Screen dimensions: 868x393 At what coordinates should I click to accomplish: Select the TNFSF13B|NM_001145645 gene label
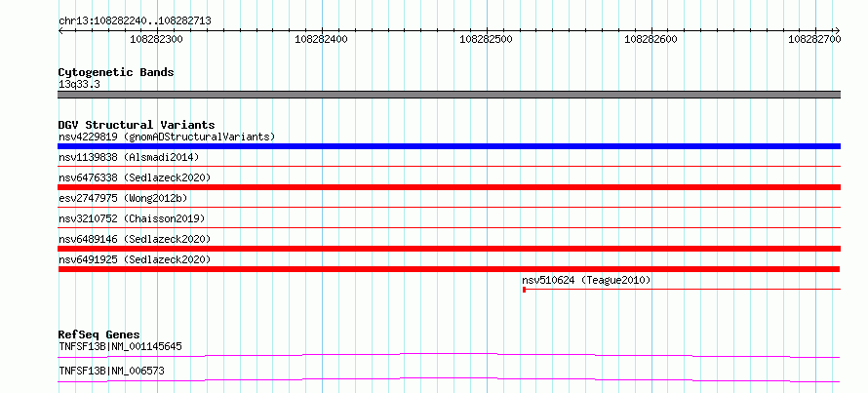[120, 347]
